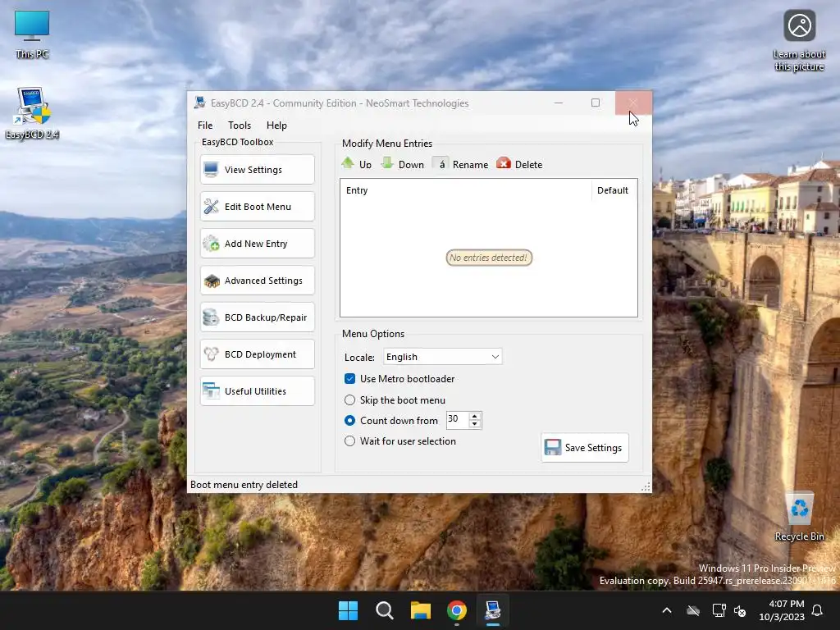The height and width of the screenshot is (630, 840).
Task: Click the muted volume tray icon
Action: 740,610
